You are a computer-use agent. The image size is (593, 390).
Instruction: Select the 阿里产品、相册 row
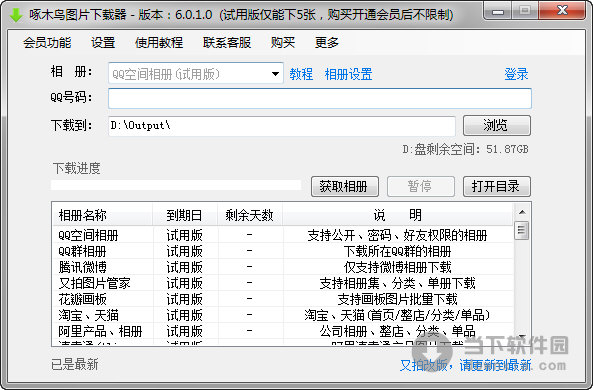tap(283, 331)
